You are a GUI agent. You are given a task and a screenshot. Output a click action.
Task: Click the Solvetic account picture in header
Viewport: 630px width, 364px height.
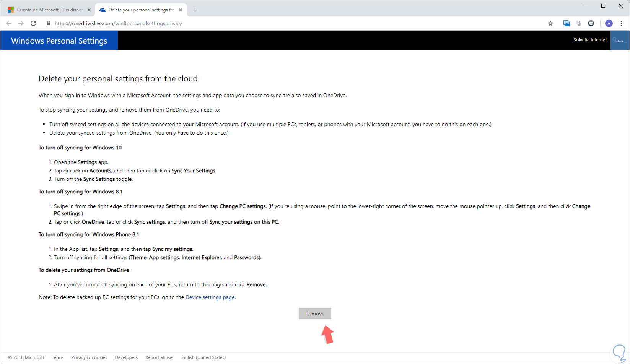point(620,40)
